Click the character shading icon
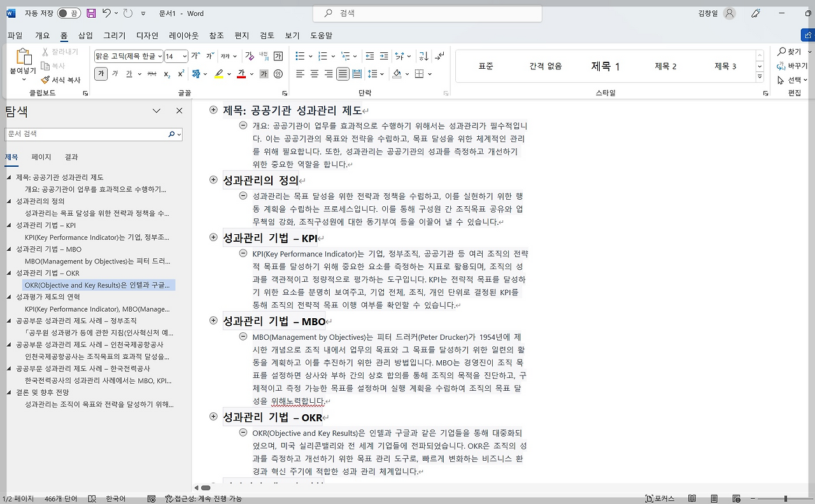815x504 pixels. coord(264,74)
